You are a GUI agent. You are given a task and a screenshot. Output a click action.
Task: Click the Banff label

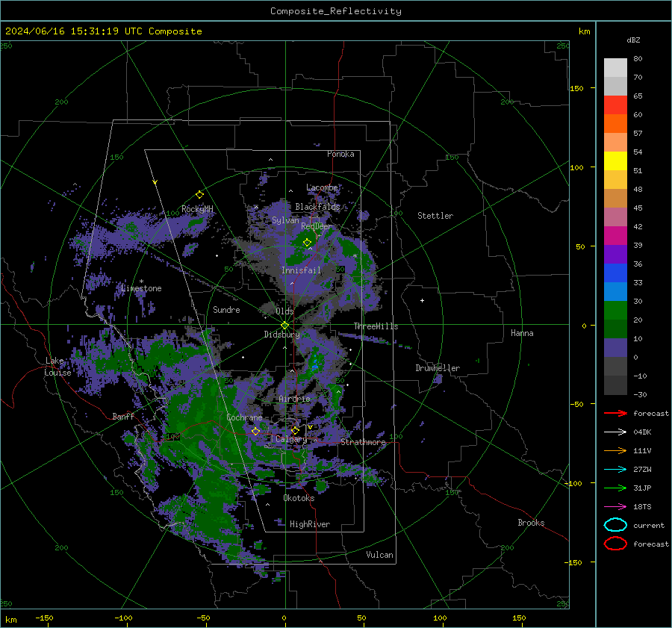coord(123,416)
